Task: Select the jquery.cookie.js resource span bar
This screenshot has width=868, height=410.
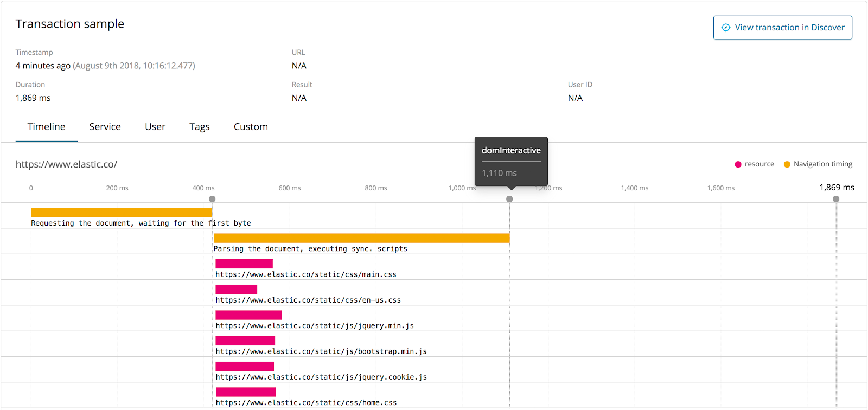Action: click(x=245, y=367)
